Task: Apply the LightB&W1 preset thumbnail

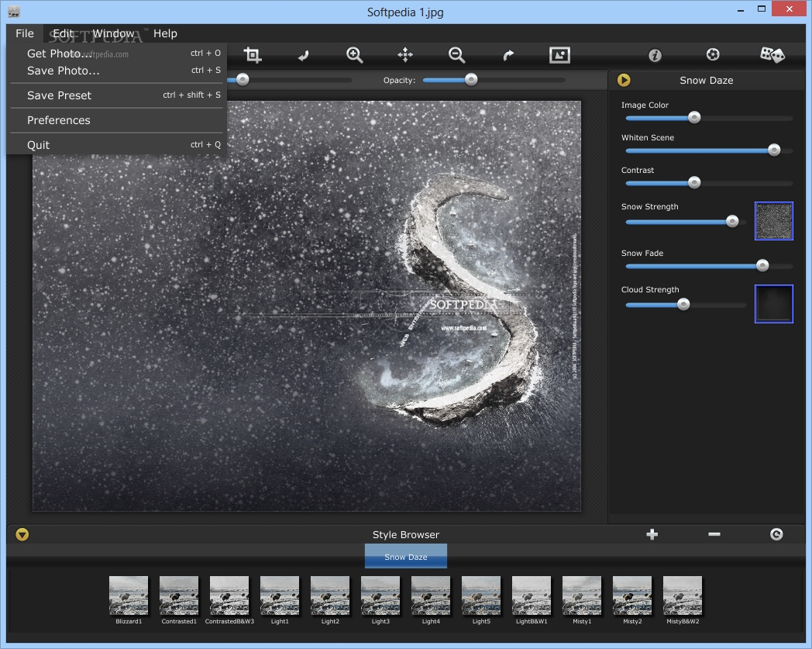Action: click(532, 595)
